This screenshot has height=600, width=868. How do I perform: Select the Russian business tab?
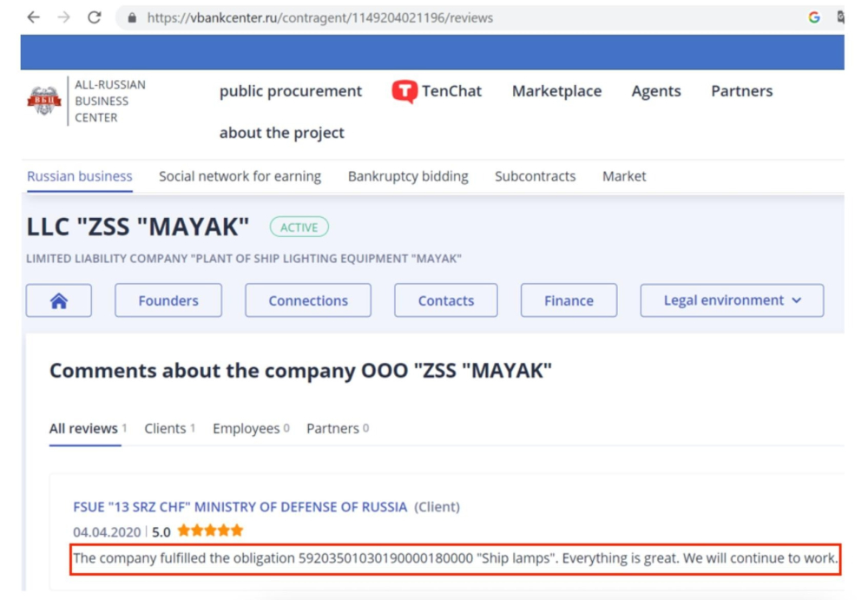(x=80, y=176)
